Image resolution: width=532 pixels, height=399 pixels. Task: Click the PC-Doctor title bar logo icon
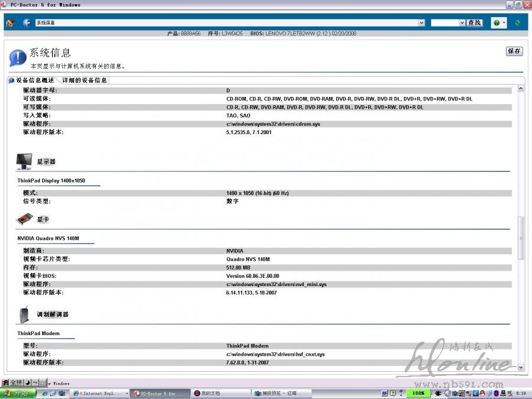[x=4, y=4]
